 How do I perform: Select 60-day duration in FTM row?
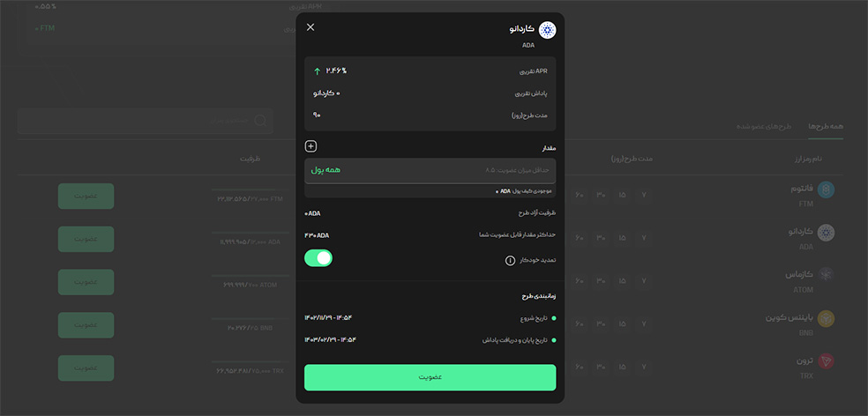(579, 195)
